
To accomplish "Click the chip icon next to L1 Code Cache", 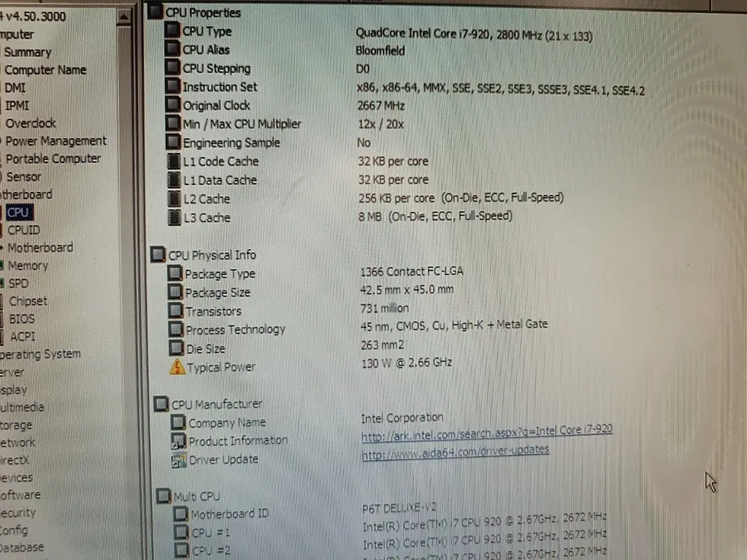I will coord(175,162).
